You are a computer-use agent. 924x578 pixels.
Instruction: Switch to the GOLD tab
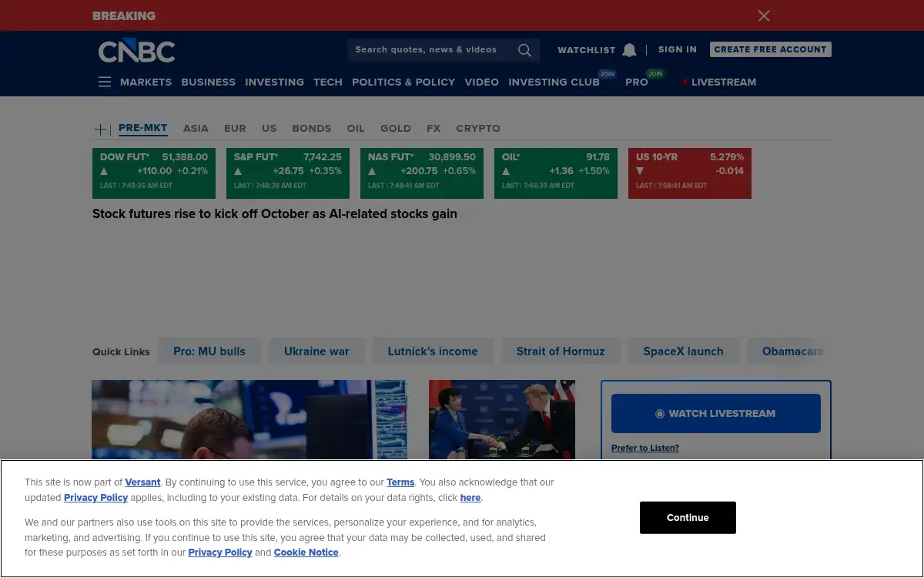pos(396,129)
